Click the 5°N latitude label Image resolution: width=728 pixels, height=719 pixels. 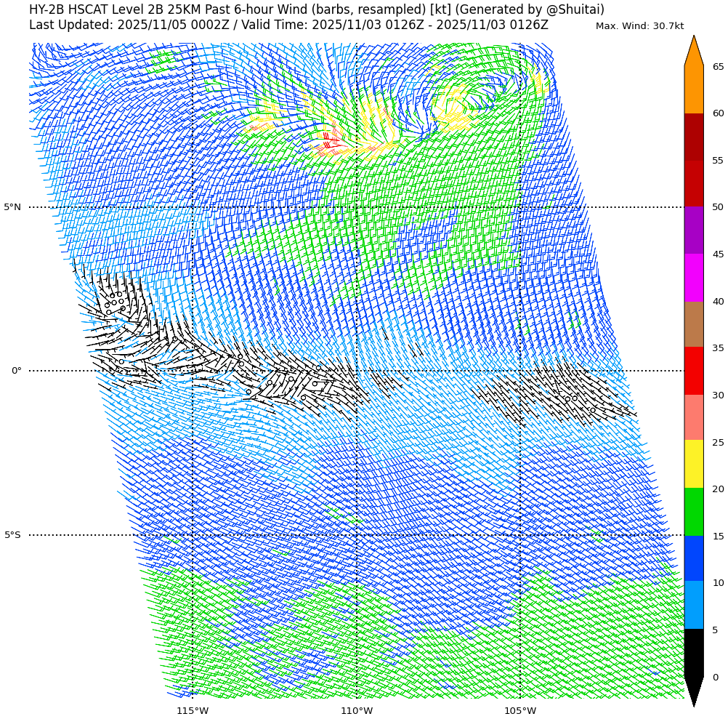pos(12,207)
